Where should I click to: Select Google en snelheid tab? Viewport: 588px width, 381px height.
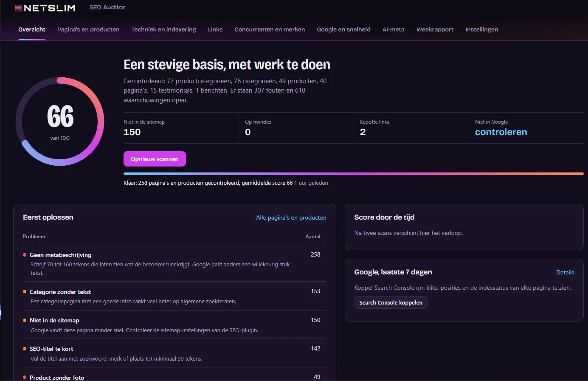[343, 29]
